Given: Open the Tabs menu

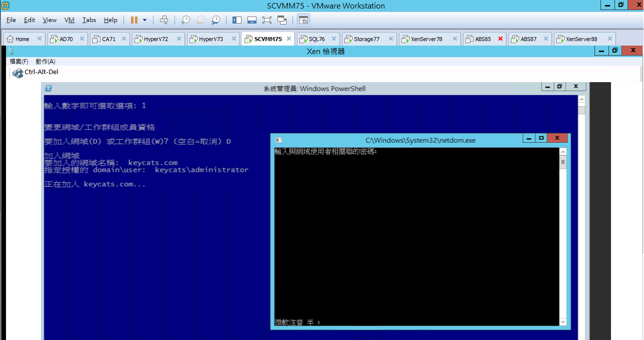Looking at the screenshot, I should tap(89, 20).
